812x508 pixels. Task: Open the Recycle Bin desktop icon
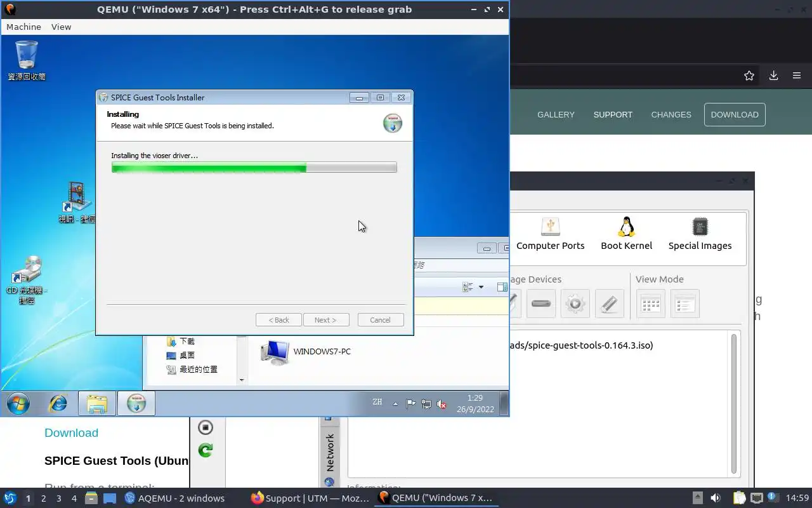27,60
